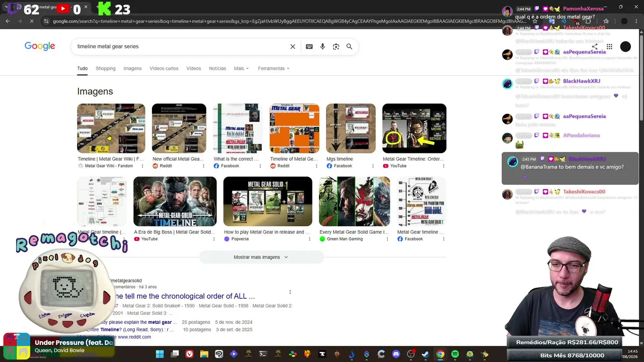Open more options for 'Metal Gear Timeline: Order' YouTube result
The image size is (644, 362).
(x=443, y=166)
